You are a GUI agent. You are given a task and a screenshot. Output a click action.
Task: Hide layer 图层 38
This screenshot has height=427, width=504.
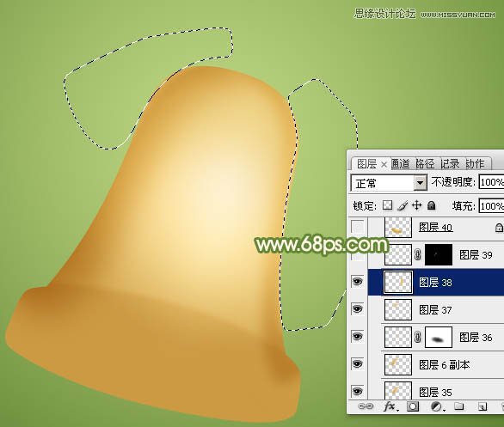coord(358,282)
